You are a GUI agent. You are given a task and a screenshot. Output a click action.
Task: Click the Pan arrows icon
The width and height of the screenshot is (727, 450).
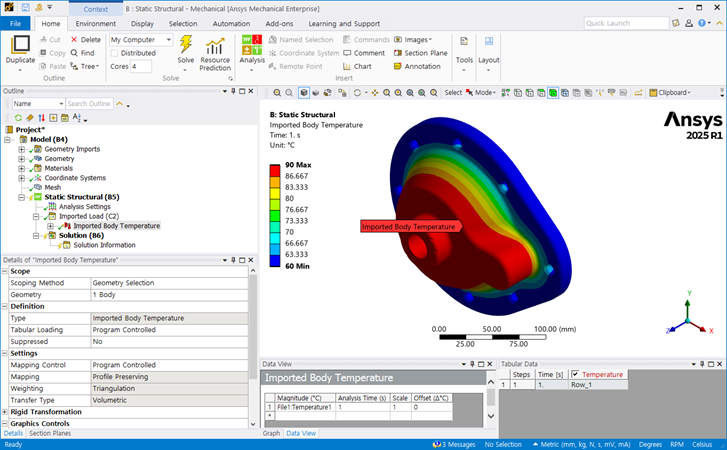pyautogui.click(x=375, y=93)
